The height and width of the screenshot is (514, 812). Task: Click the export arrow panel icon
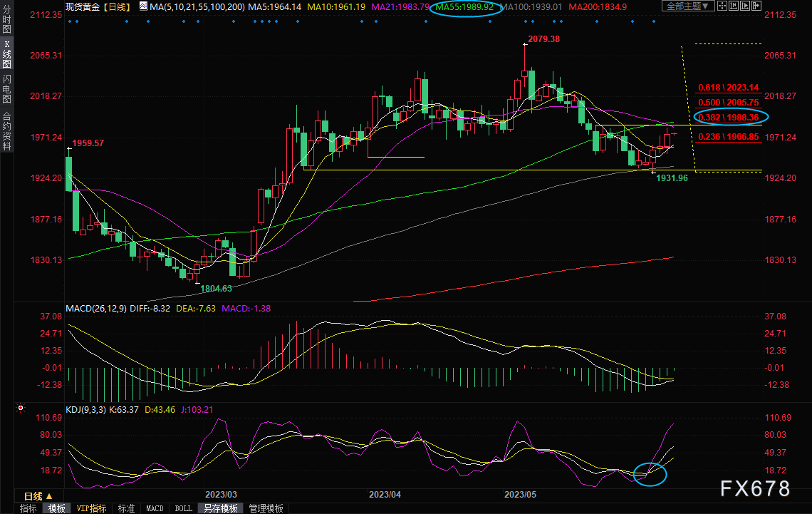point(756,6)
